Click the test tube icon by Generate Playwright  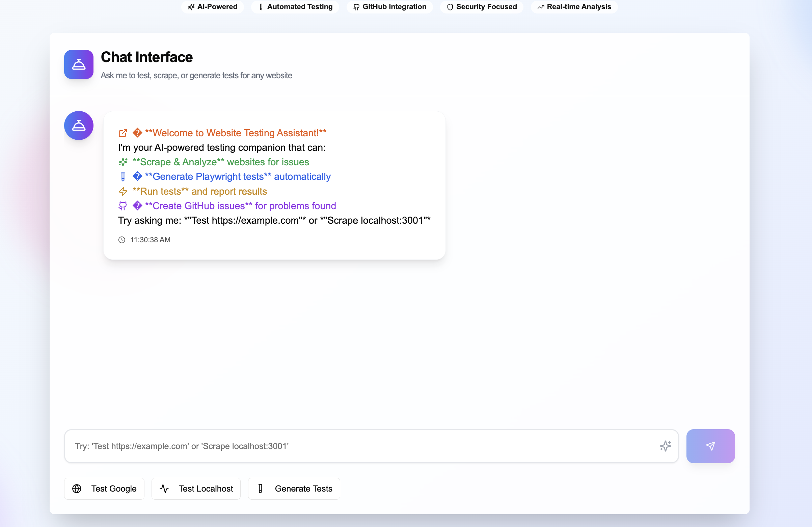123,177
